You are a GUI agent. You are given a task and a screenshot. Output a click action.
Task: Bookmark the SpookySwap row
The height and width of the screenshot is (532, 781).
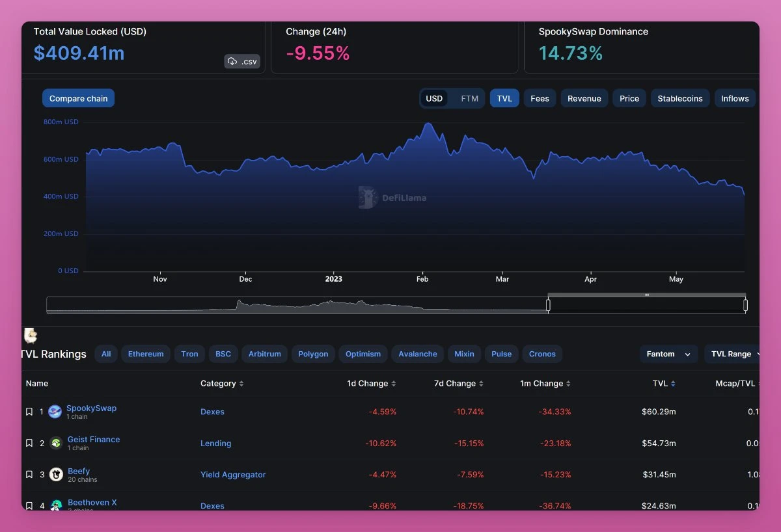pos(29,412)
